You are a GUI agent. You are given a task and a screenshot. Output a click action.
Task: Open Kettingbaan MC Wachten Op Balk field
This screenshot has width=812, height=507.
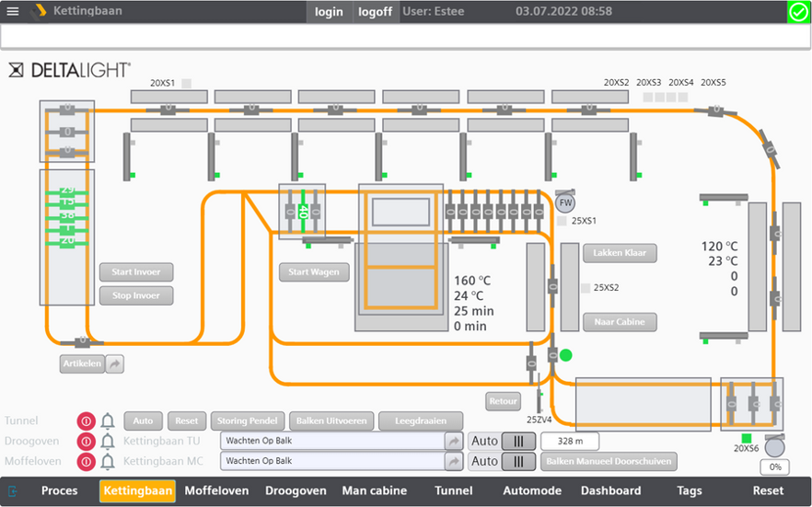coord(332,461)
